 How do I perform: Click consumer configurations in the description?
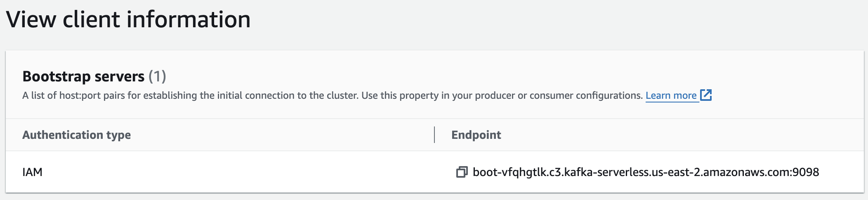click(586, 96)
